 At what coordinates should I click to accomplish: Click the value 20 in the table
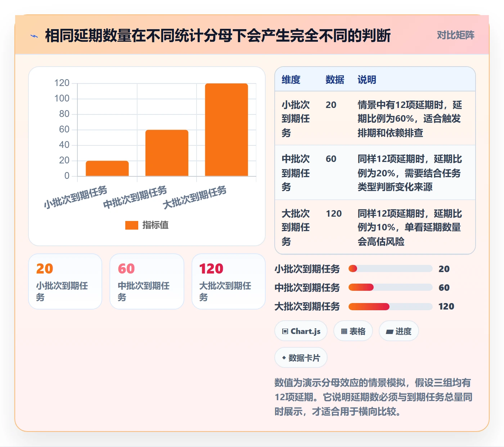tap(331, 105)
